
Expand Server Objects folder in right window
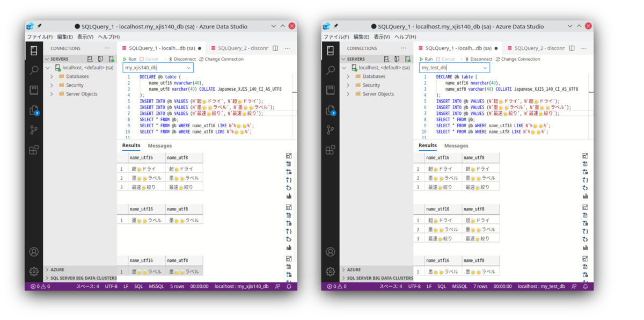pos(348,94)
